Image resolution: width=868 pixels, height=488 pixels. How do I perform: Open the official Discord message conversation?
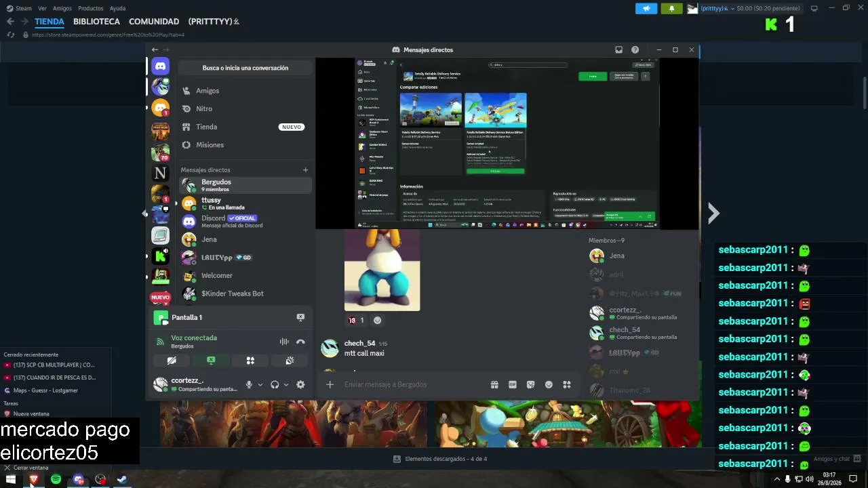pyautogui.click(x=245, y=221)
